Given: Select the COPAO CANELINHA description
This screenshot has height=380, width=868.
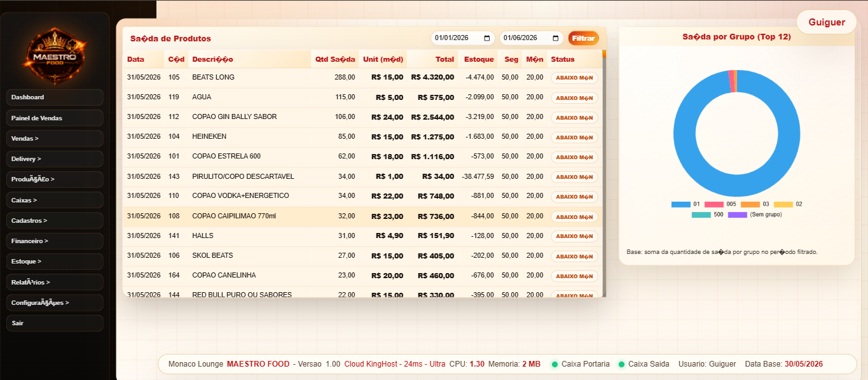Looking at the screenshot, I should point(224,275).
